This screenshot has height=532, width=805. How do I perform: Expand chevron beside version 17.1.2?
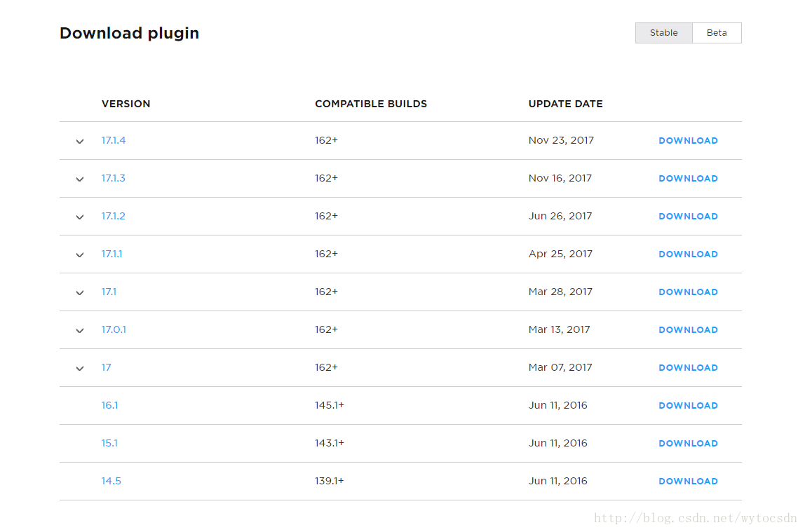[79, 217]
